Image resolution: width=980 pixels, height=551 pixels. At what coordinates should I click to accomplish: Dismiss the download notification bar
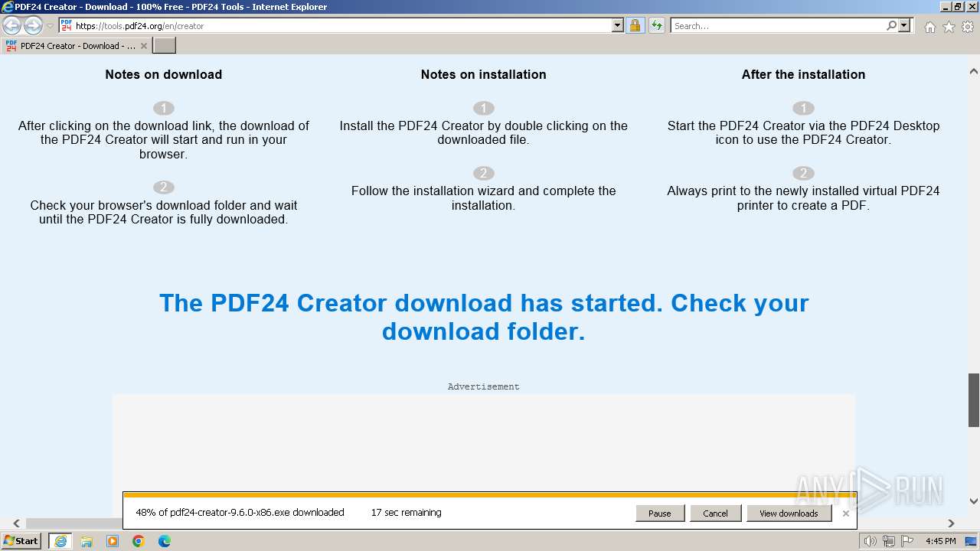pos(846,514)
